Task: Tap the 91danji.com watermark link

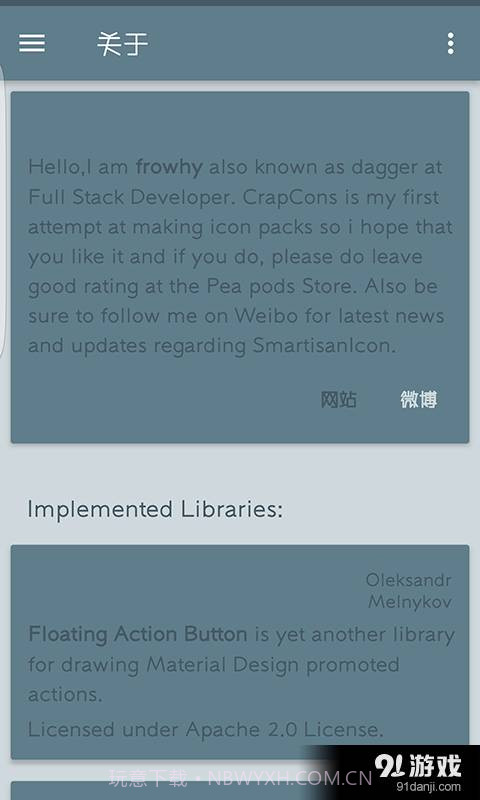Action: (x=428, y=787)
